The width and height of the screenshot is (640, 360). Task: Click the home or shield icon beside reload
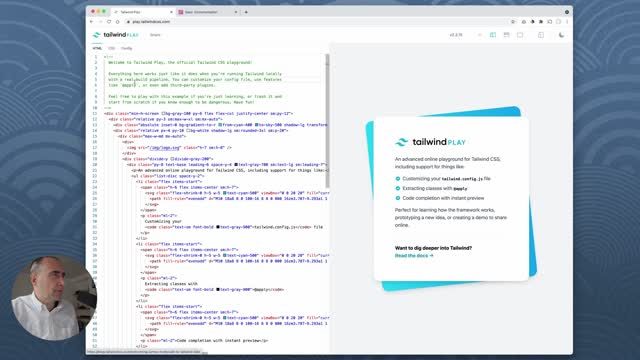[118, 22]
